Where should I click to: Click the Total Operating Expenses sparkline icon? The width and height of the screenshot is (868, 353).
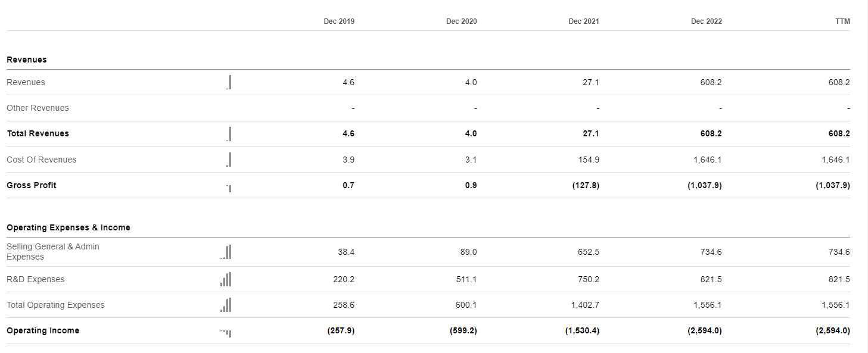click(x=225, y=305)
